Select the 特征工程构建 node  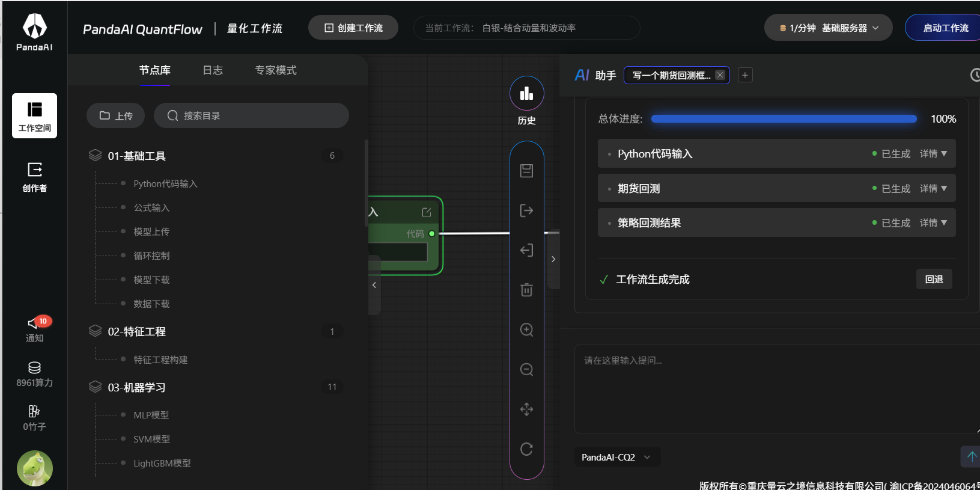pos(160,360)
